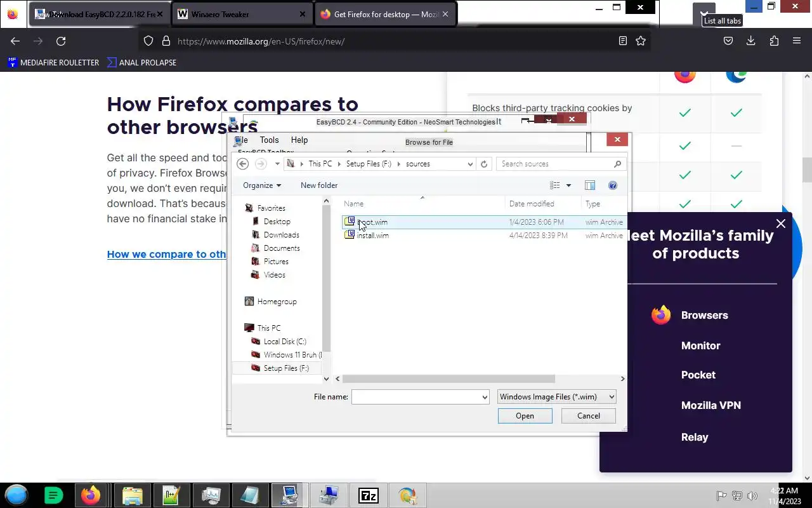The width and height of the screenshot is (812, 508).
Task: Open EasyBCD Help menu
Action: 299,140
